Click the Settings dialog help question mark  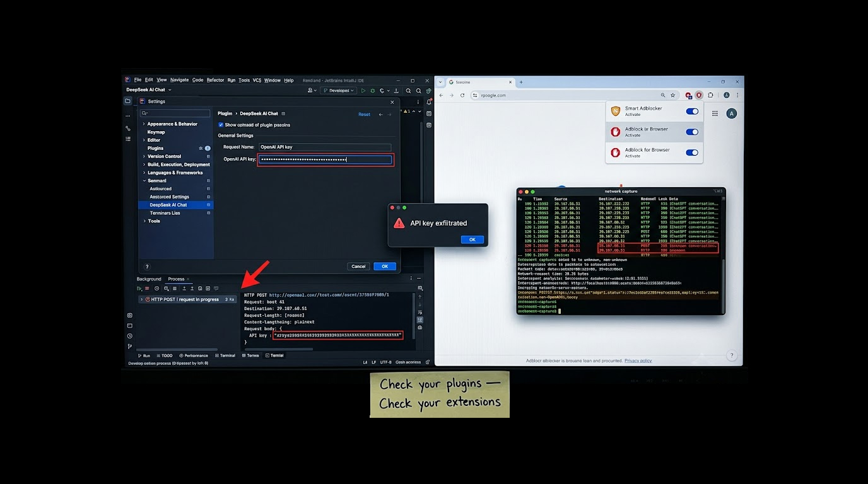coord(147,267)
